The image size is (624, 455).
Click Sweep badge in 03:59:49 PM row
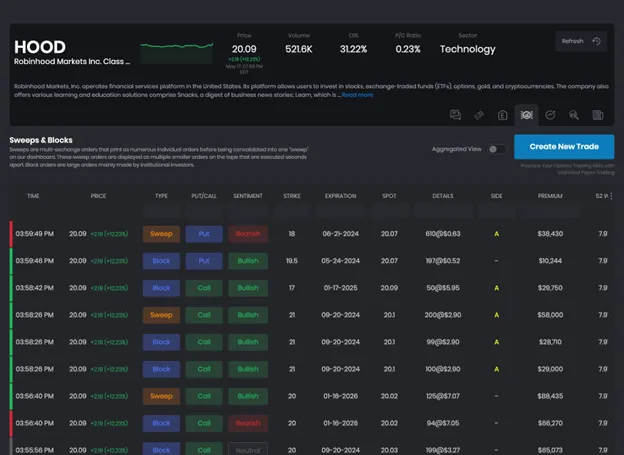tap(161, 234)
